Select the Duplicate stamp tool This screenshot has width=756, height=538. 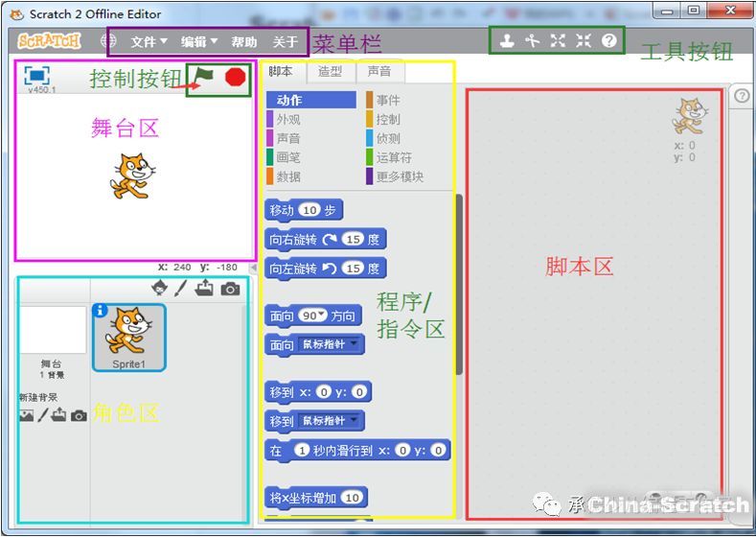point(507,41)
